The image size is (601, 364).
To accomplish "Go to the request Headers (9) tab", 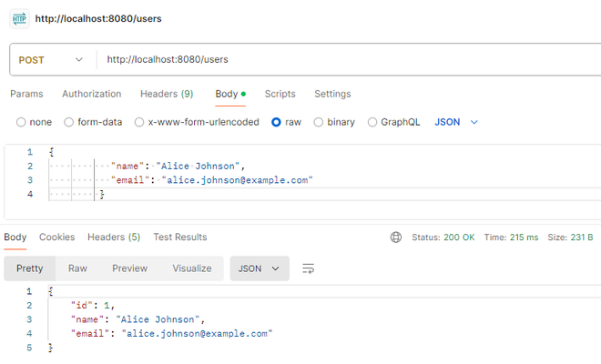I will [167, 94].
